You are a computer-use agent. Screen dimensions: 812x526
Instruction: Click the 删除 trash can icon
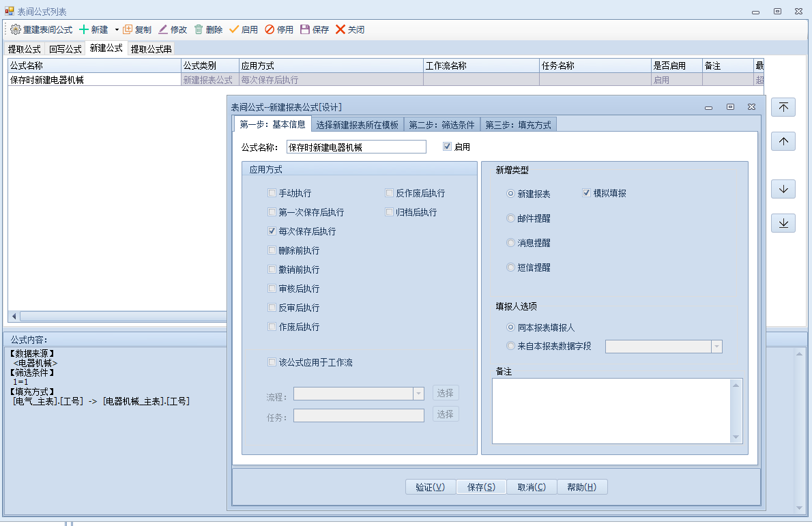click(199, 29)
